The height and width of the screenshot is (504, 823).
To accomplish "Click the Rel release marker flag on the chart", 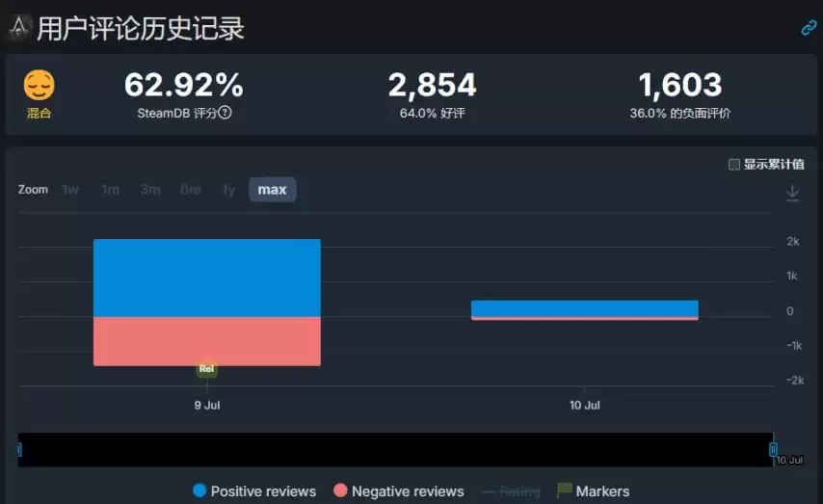I will 207,368.
